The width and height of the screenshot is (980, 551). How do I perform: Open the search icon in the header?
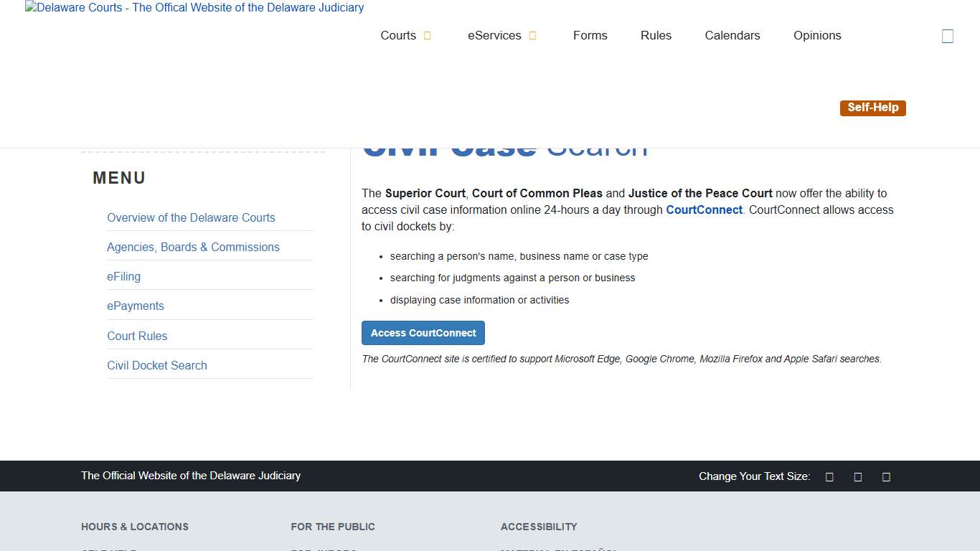(948, 35)
